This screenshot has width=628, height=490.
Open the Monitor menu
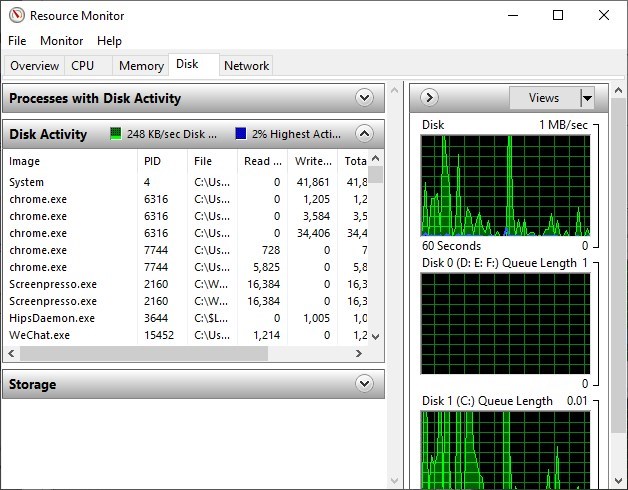click(62, 41)
